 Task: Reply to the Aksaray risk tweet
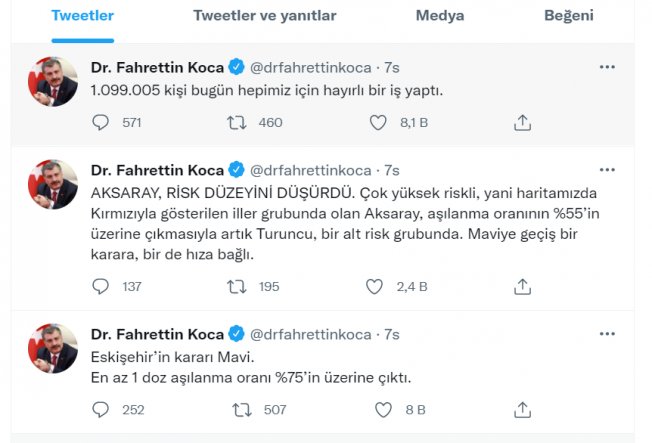pyautogui.click(x=100, y=287)
